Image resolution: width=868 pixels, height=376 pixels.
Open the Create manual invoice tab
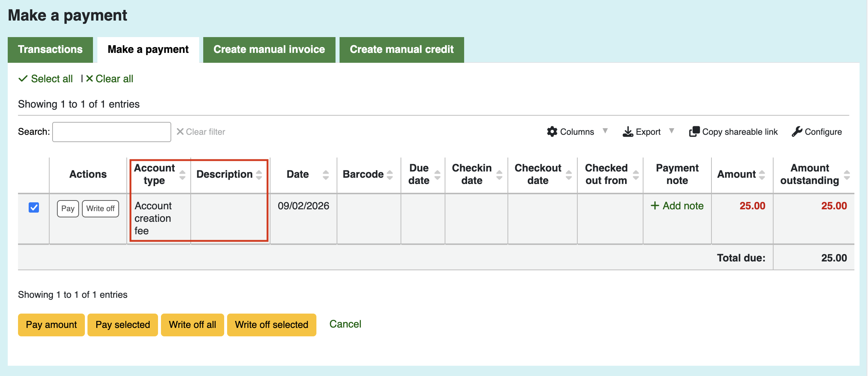point(269,50)
